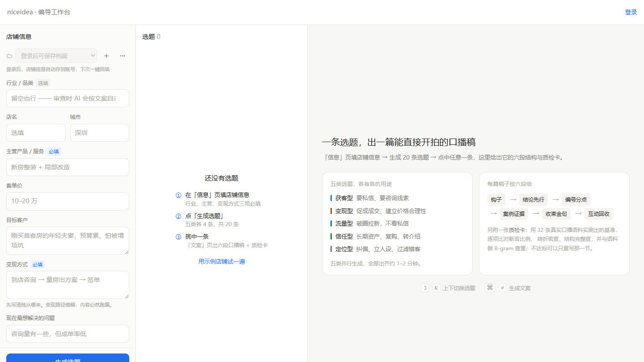Focus the 主营产品 / 服务 input field
The height and width of the screenshot is (362, 644).
(68, 167)
